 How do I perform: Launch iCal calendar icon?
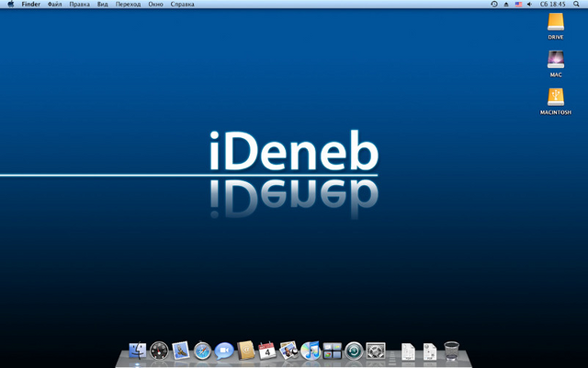pyautogui.click(x=267, y=351)
